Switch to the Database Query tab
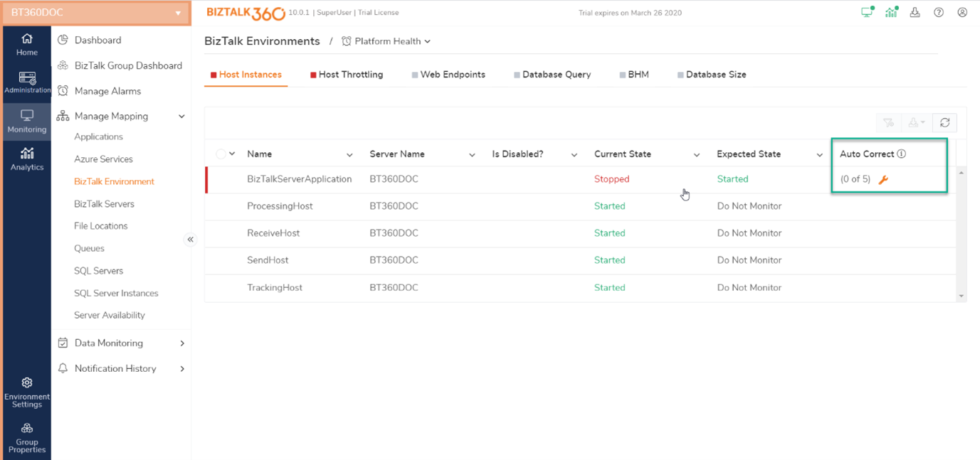980x460 pixels. click(552, 75)
